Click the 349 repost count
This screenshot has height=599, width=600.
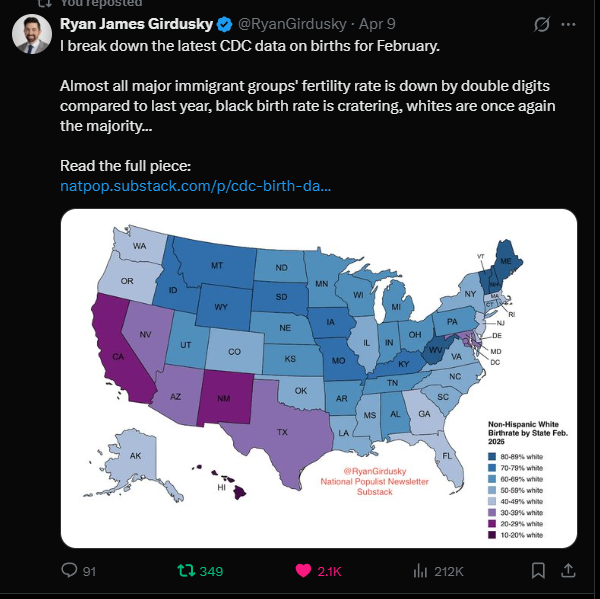point(211,570)
